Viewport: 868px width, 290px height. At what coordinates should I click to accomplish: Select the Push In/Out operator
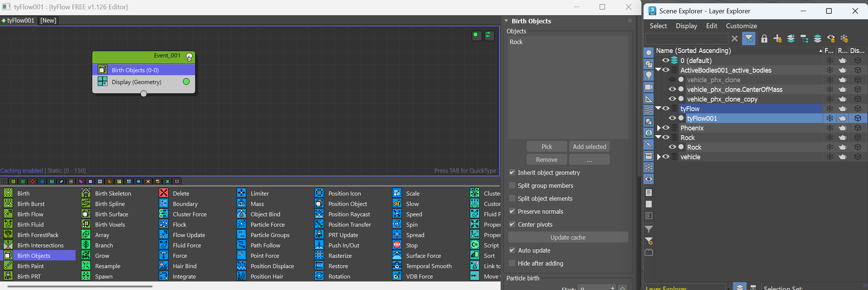click(x=344, y=245)
